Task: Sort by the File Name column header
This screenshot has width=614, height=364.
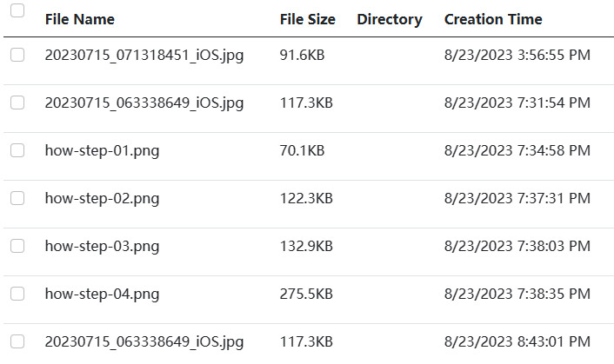Action: (80, 19)
